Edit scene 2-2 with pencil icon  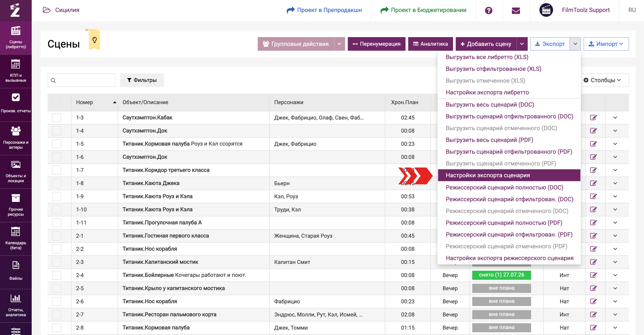click(593, 249)
